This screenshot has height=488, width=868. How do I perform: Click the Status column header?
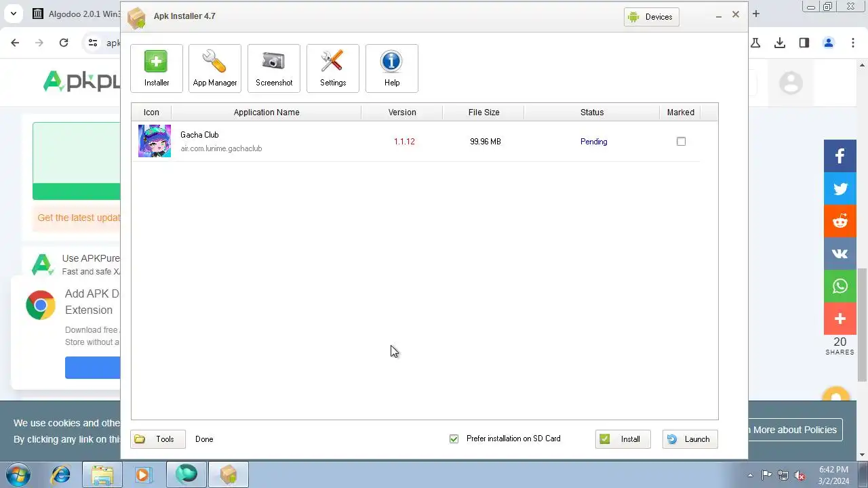(592, 113)
